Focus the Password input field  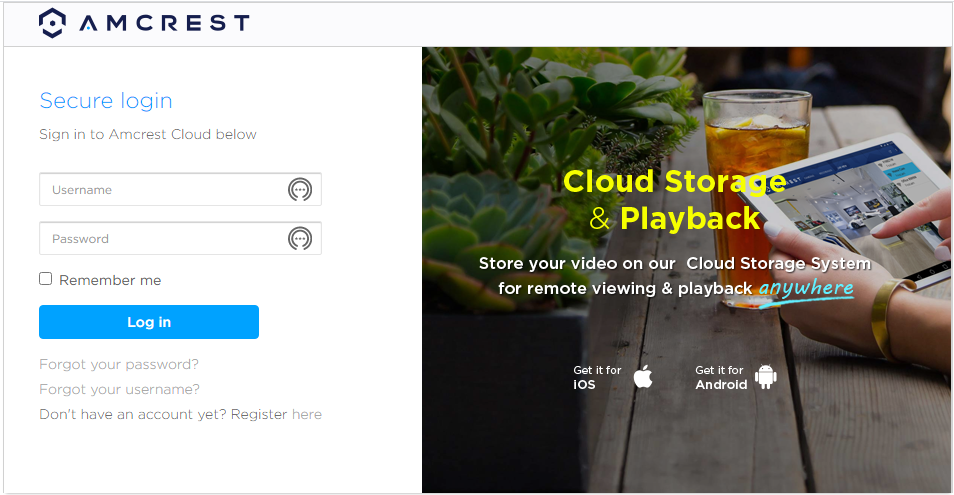point(180,238)
